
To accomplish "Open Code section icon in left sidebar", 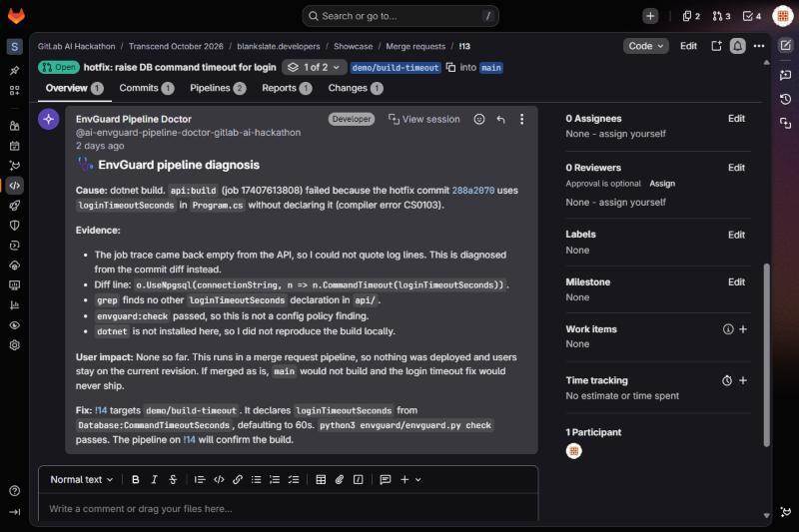I will (14, 186).
